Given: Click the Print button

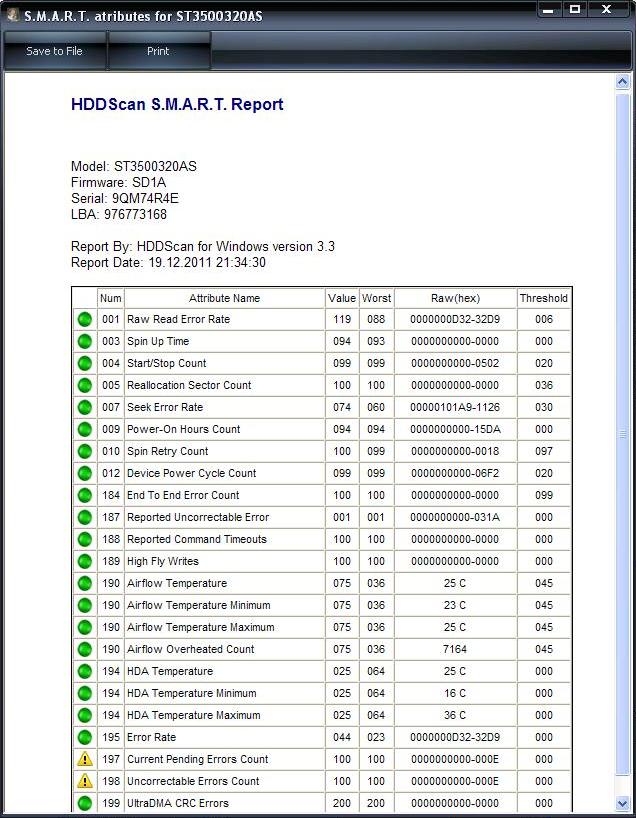Looking at the screenshot, I should (x=159, y=51).
